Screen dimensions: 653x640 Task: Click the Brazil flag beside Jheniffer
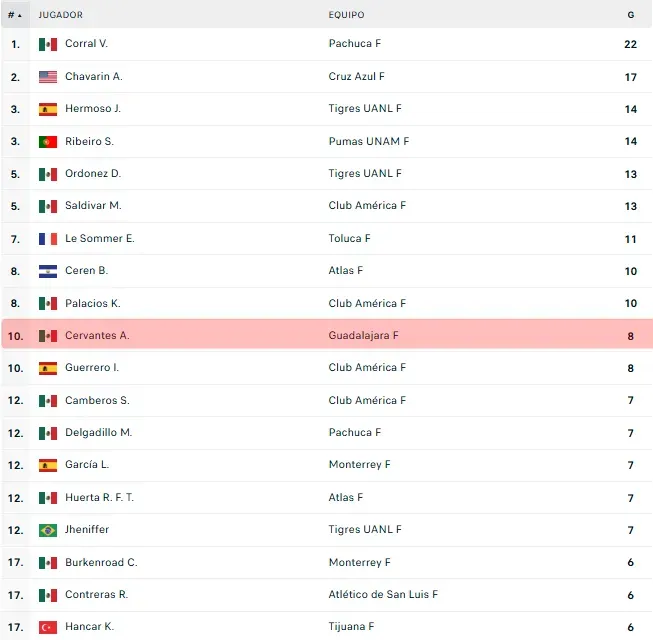coord(48,530)
